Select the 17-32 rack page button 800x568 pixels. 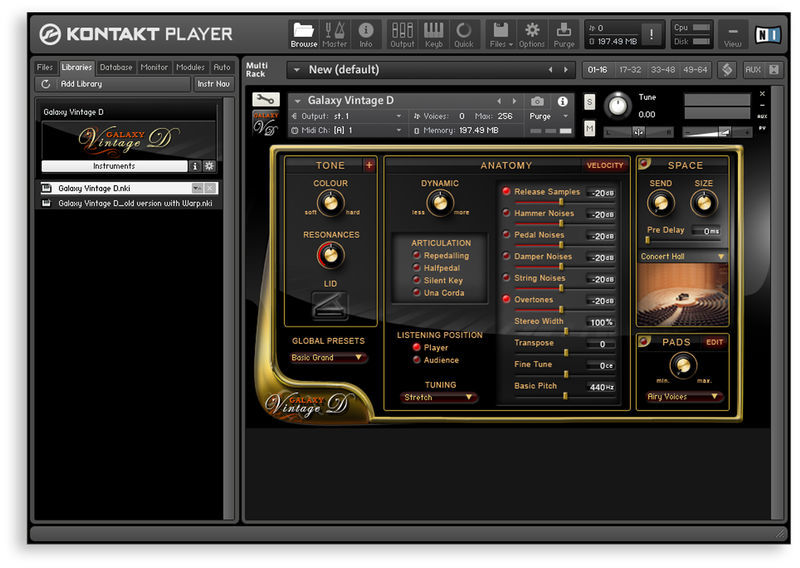click(630, 70)
